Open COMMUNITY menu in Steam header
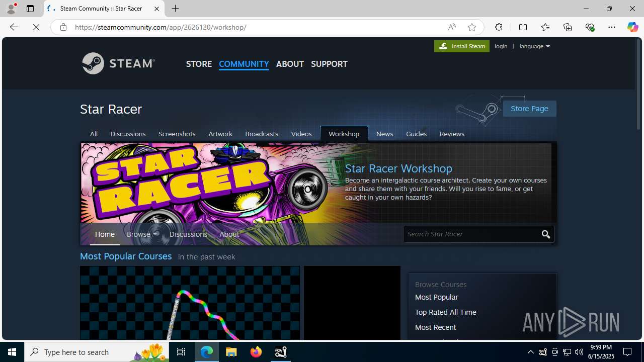Screen dimensions: 644x362 click(x=244, y=64)
